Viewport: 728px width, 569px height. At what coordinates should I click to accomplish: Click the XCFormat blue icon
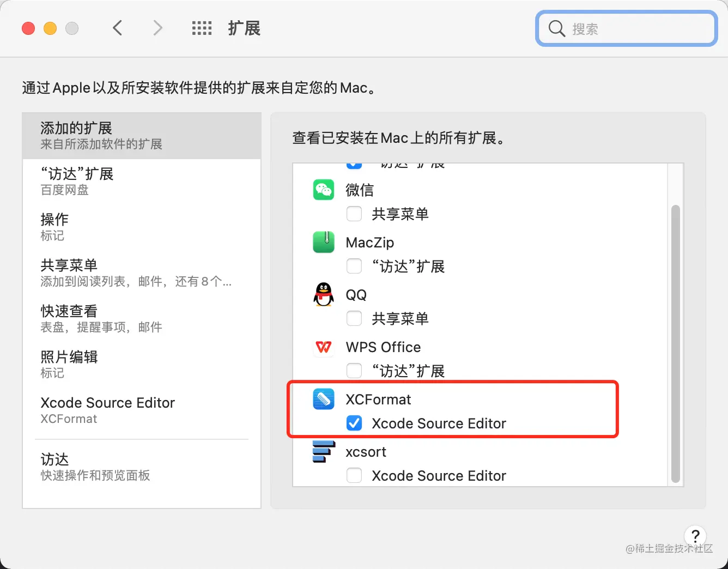(x=324, y=399)
